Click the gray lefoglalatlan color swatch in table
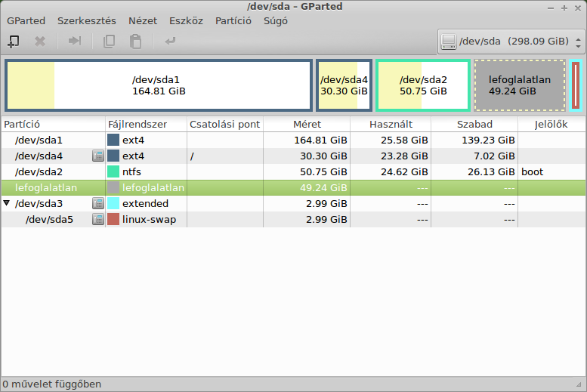587x392 pixels. [113, 187]
